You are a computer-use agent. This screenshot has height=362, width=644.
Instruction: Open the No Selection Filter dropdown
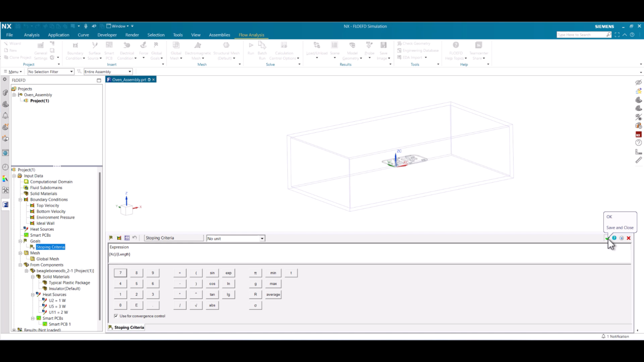[x=51, y=72]
